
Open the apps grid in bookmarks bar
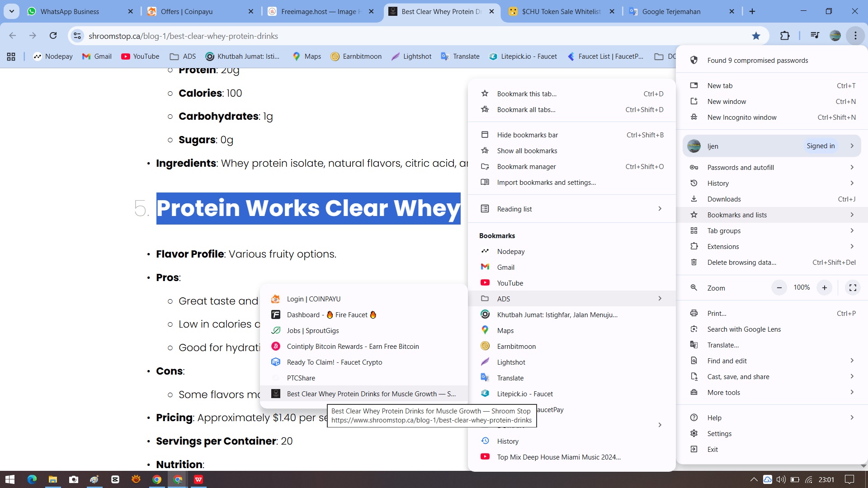[11, 56]
